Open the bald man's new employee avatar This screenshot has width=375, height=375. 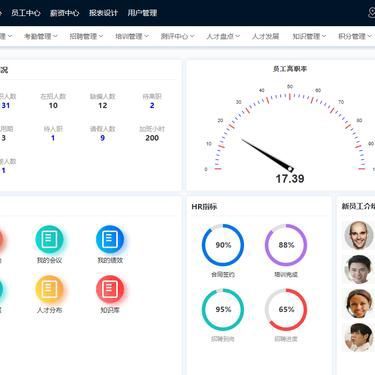[359, 235]
